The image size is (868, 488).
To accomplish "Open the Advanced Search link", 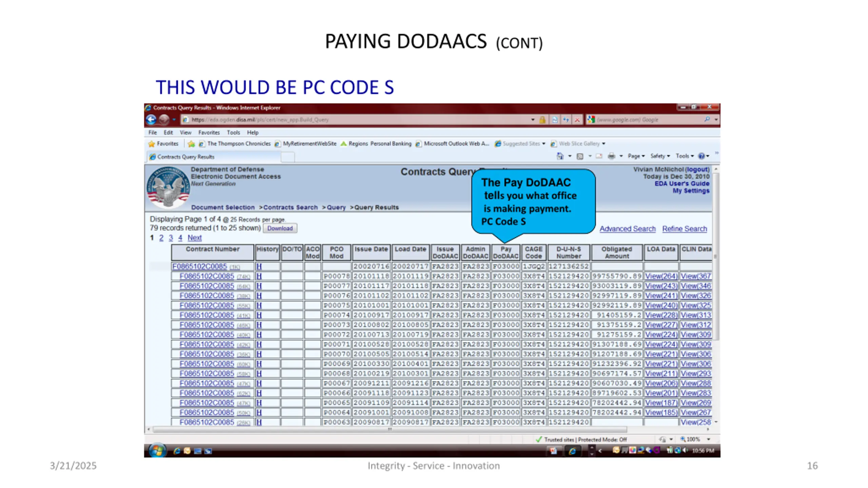I will [627, 229].
